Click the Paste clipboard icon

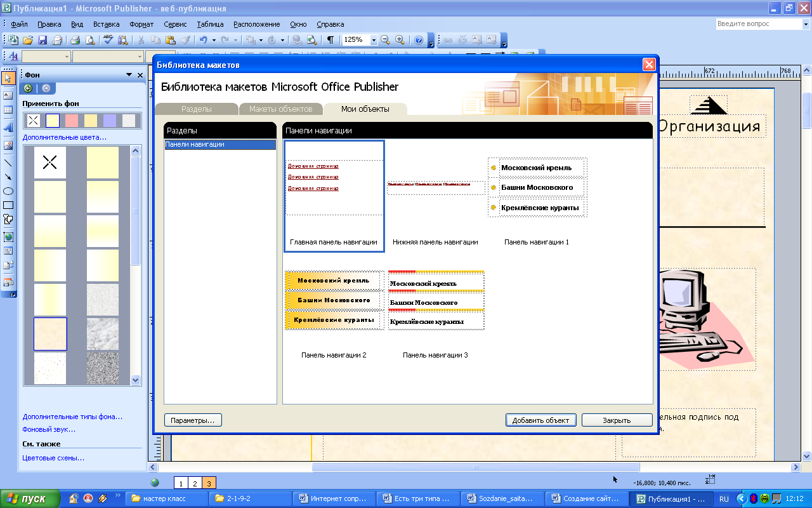point(171,39)
